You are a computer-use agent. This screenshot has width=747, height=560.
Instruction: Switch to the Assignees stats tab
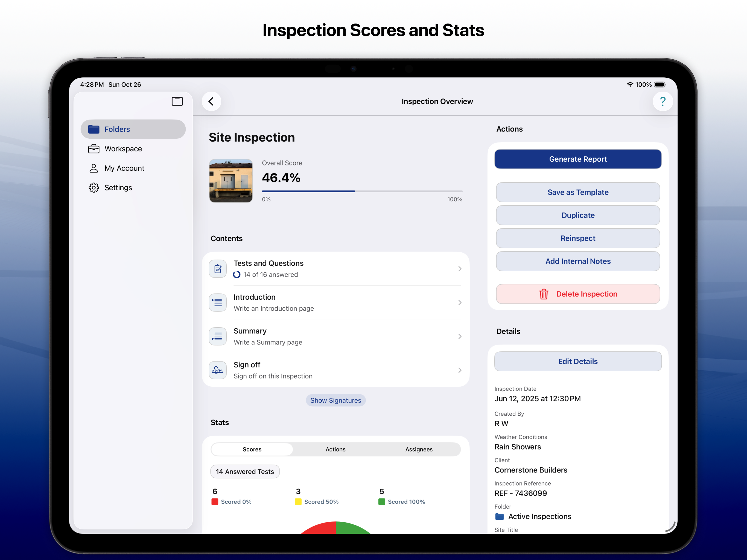(419, 449)
